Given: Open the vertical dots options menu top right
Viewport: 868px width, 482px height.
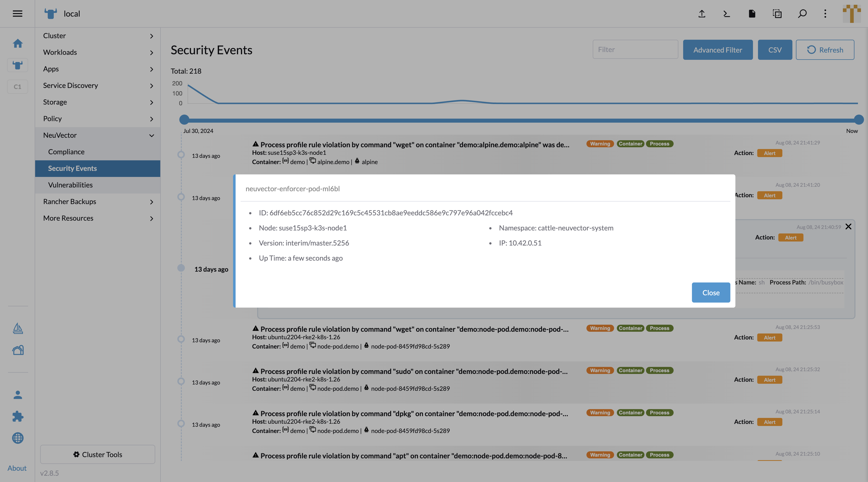Looking at the screenshot, I should pos(825,14).
